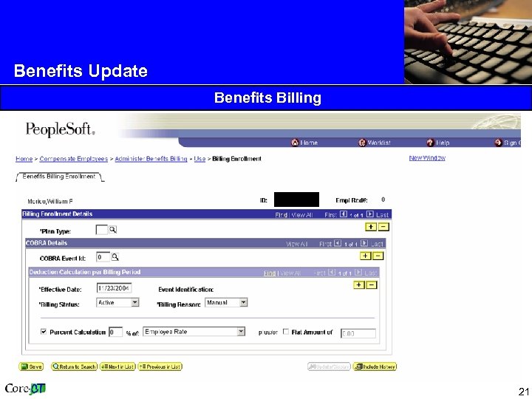The height and width of the screenshot is (399, 532).
Task: Select the Benefits Billing Enrollment tab
Action: tap(59, 177)
